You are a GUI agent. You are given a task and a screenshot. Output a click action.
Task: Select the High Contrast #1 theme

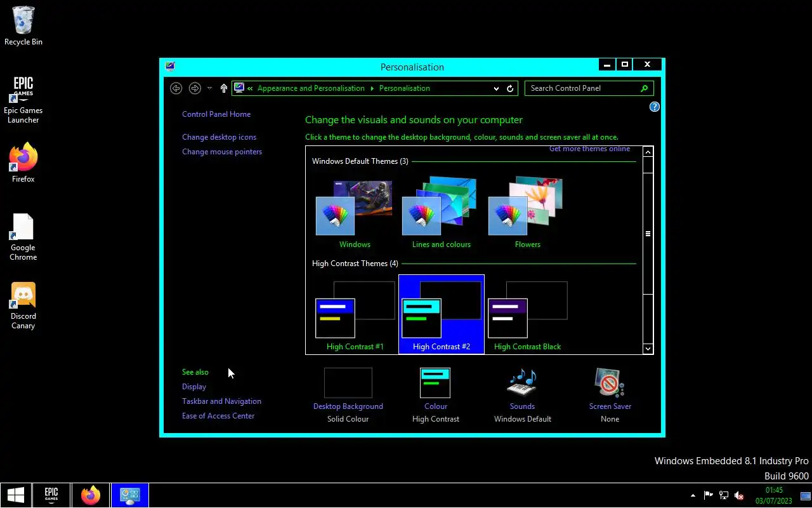(355, 315)
